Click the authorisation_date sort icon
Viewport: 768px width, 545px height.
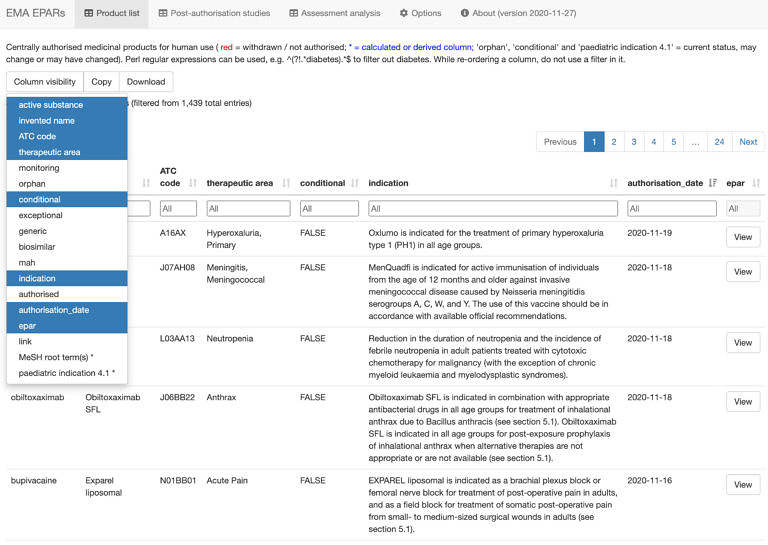tap(712, 183)
